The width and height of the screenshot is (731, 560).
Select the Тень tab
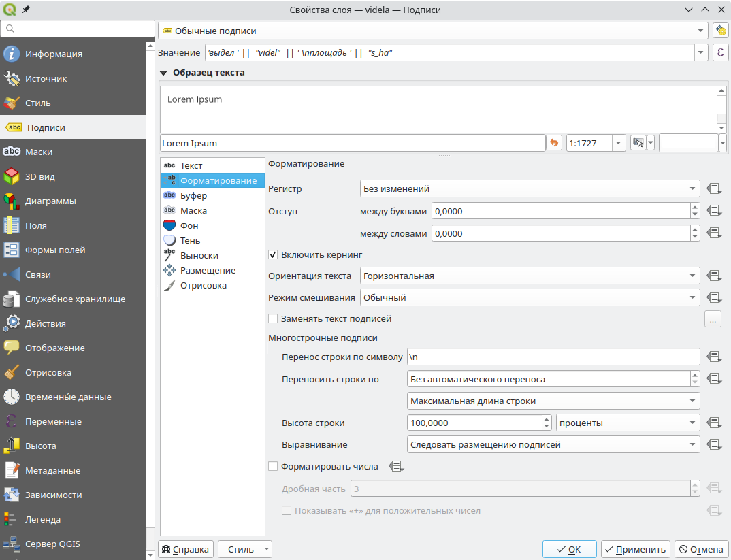point(212,240)
